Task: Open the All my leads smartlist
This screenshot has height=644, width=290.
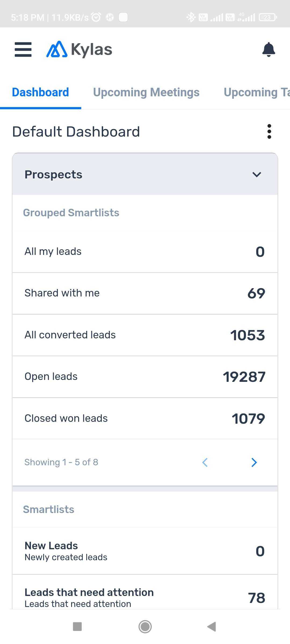Action: coord(145,252)
